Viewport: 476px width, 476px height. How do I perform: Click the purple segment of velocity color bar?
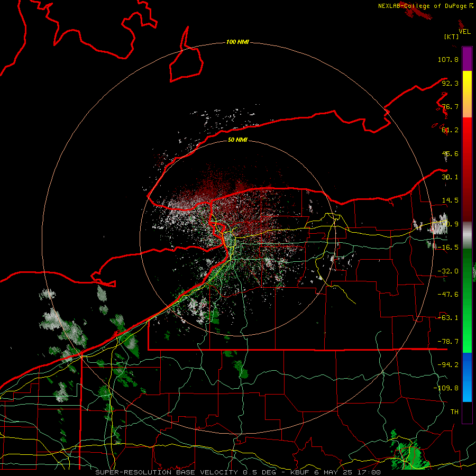[x=467, y=59]
